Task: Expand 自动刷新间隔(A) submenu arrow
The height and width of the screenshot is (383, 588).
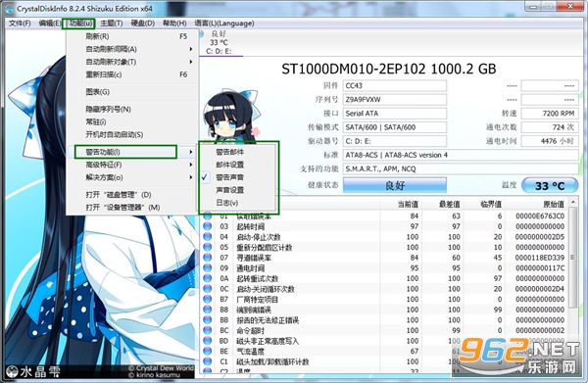Action: 191,49
